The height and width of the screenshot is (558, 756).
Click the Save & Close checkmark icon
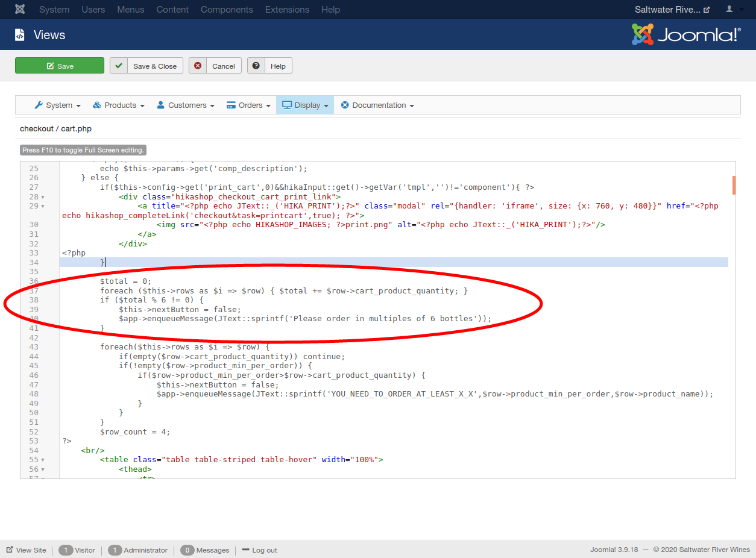pos(119,66)
